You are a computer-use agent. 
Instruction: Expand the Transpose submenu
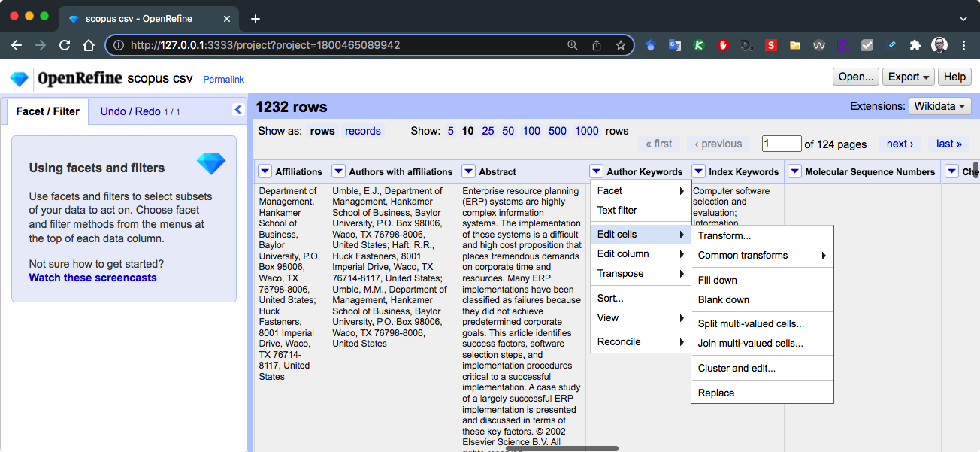point(640,273)
